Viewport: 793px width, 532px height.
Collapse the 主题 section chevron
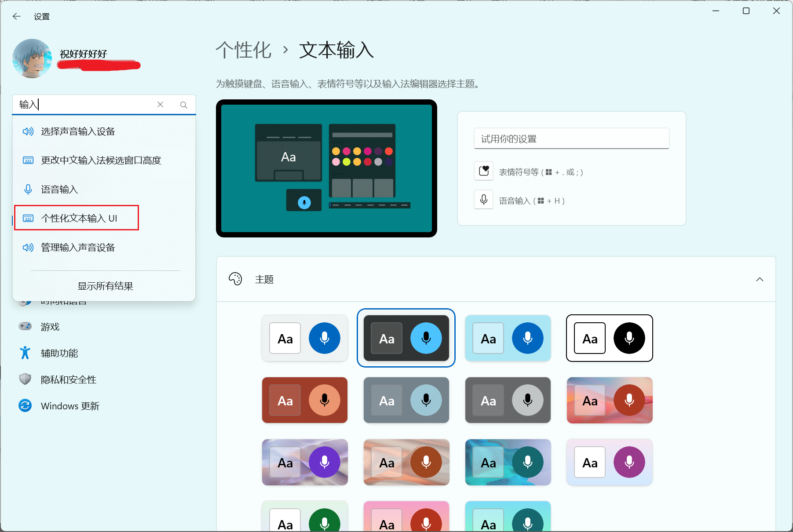pyautogui.click(x=760, y=279)
